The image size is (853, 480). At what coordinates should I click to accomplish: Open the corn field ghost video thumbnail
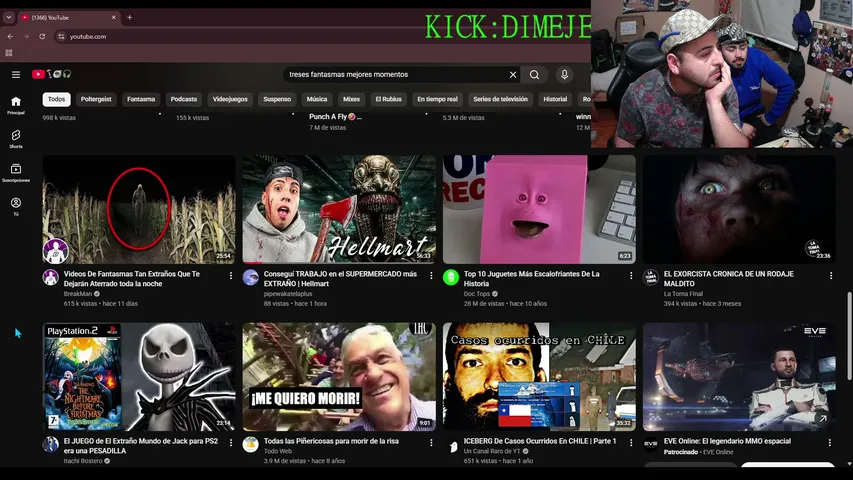click(x=139, y=210)
